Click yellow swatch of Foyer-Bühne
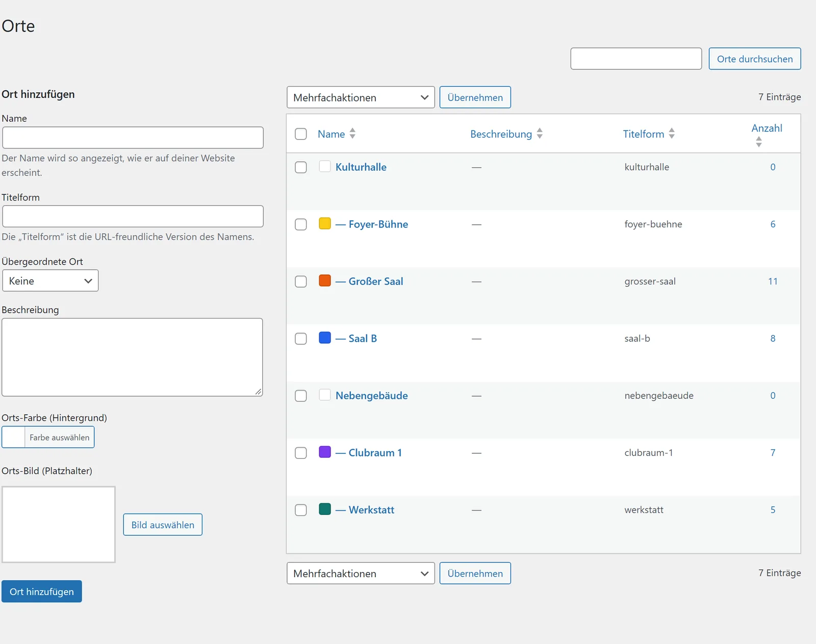This screenshot has width=816, height=644. [325, 223]
